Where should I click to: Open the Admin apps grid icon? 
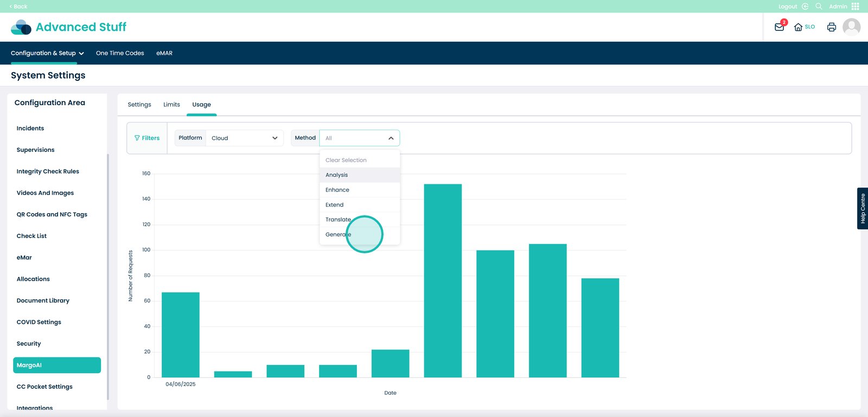[856, 7]
